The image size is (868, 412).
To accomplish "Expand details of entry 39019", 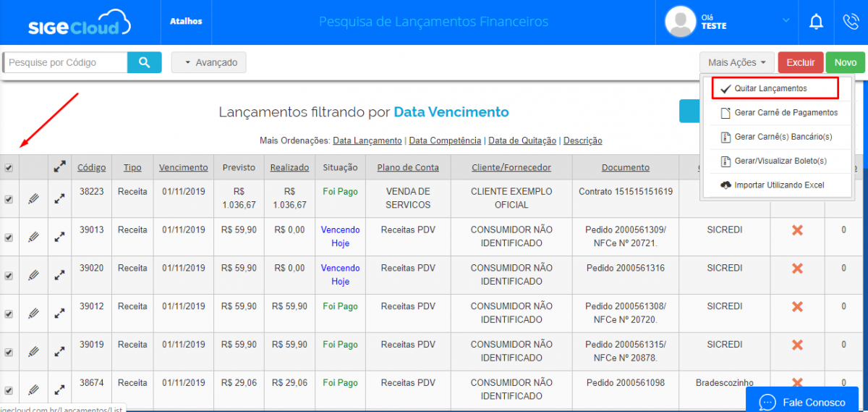I will (60, 352).
